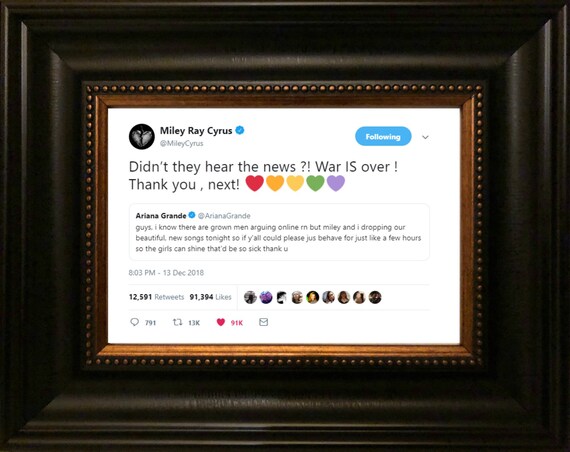The height and width of the screenshot is (452, 570).
Task: Click the first liker avatar thumbnail
Action: pyautogui.click(x=250, y=297)
